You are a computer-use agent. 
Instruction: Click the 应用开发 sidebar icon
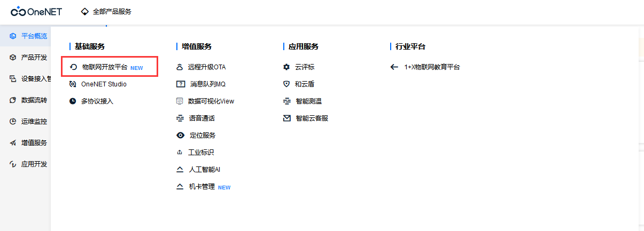(13, 164)
